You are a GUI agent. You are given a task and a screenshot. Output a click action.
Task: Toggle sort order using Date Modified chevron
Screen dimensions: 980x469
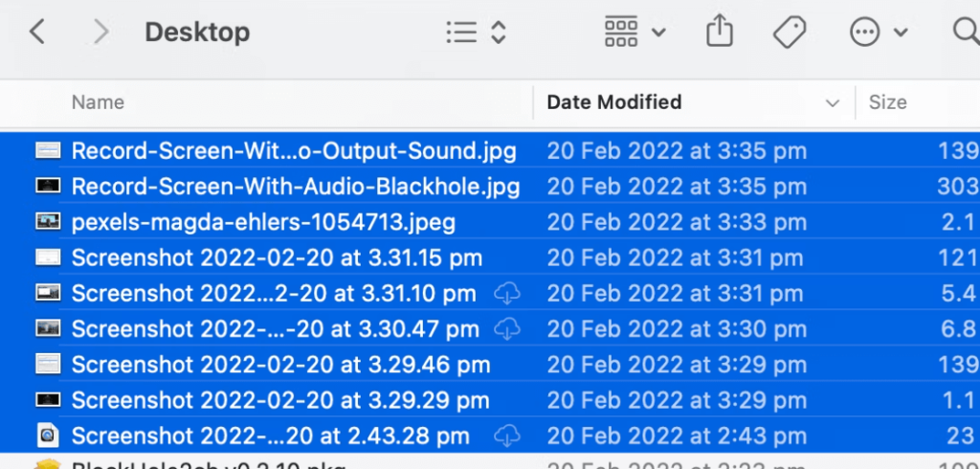click(x=831, y=102)
